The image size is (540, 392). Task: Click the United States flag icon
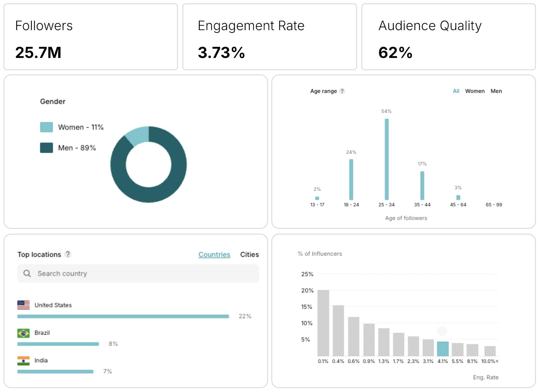point(23,305)
